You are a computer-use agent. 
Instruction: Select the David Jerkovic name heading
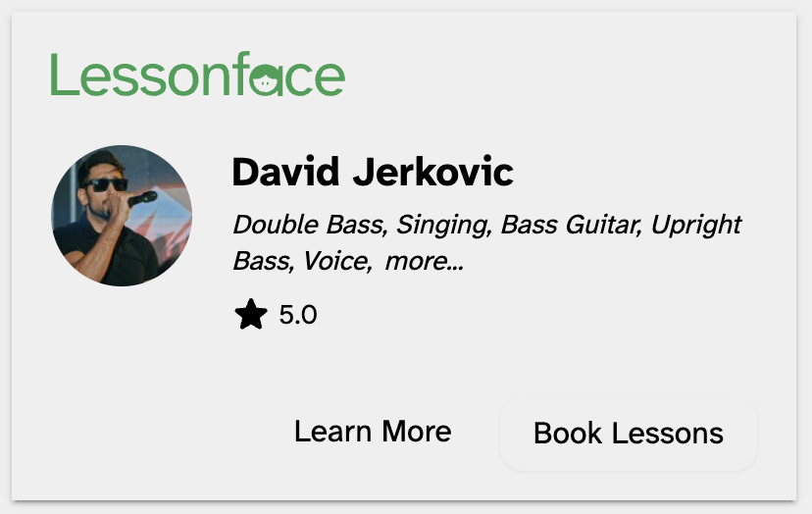tap(373, 173)
